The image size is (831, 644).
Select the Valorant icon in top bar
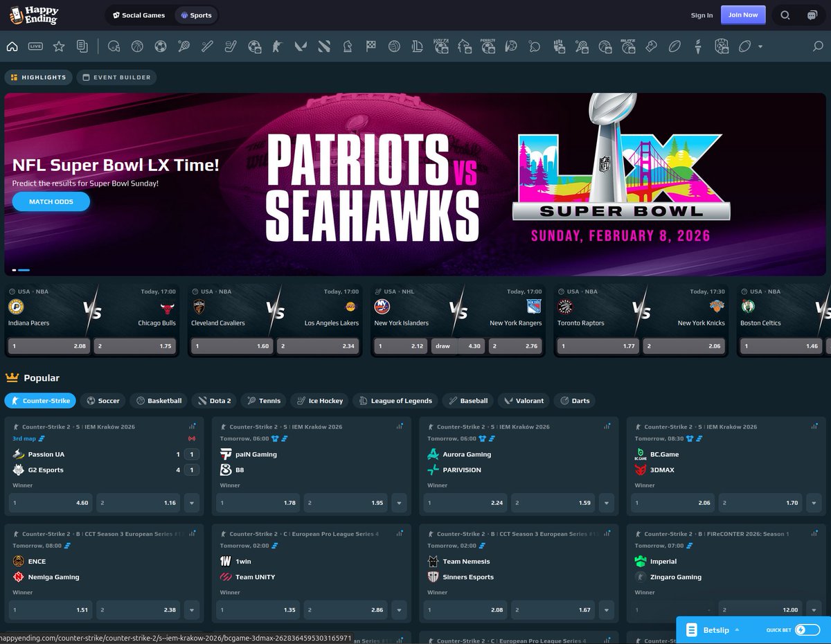coord(301,46)
